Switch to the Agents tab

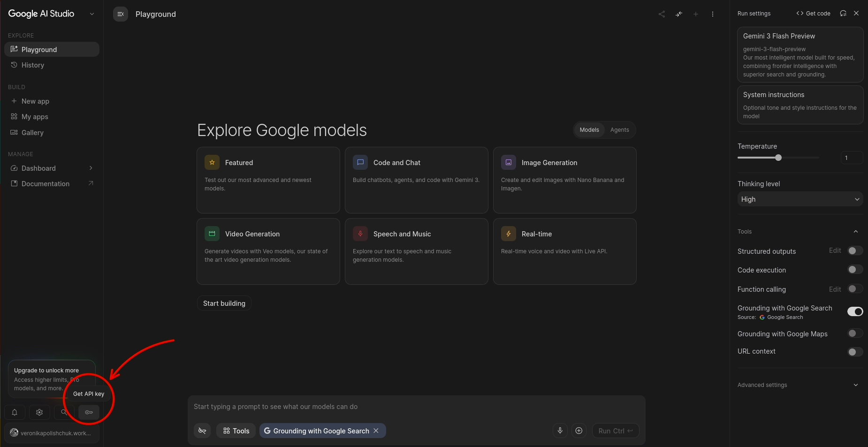click(619, 130)
